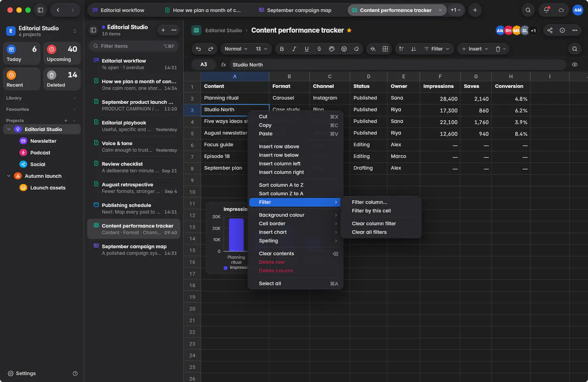Open the cell borders tool
588x382 pixels.
point(385,49)
